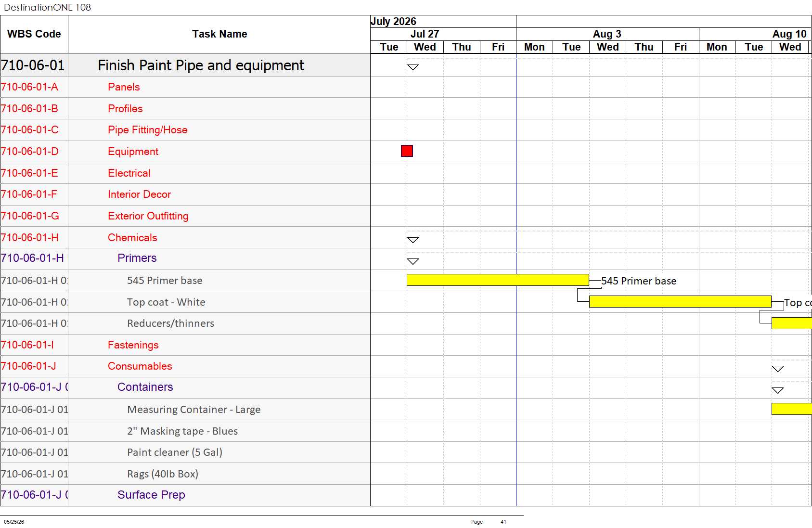Select the Fri column under Jul 27
Screen dimensions: 812x528
(x=498, y=47)
